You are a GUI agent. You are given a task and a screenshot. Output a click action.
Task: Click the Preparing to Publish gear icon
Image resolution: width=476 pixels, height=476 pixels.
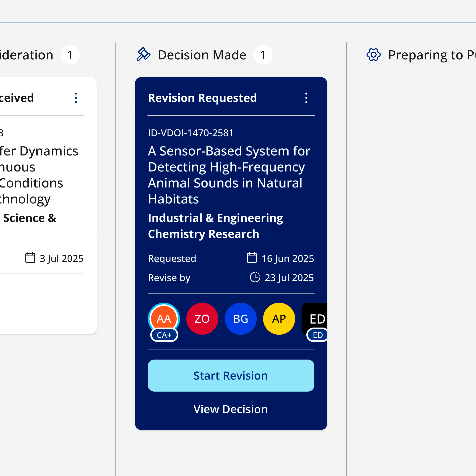373,54
